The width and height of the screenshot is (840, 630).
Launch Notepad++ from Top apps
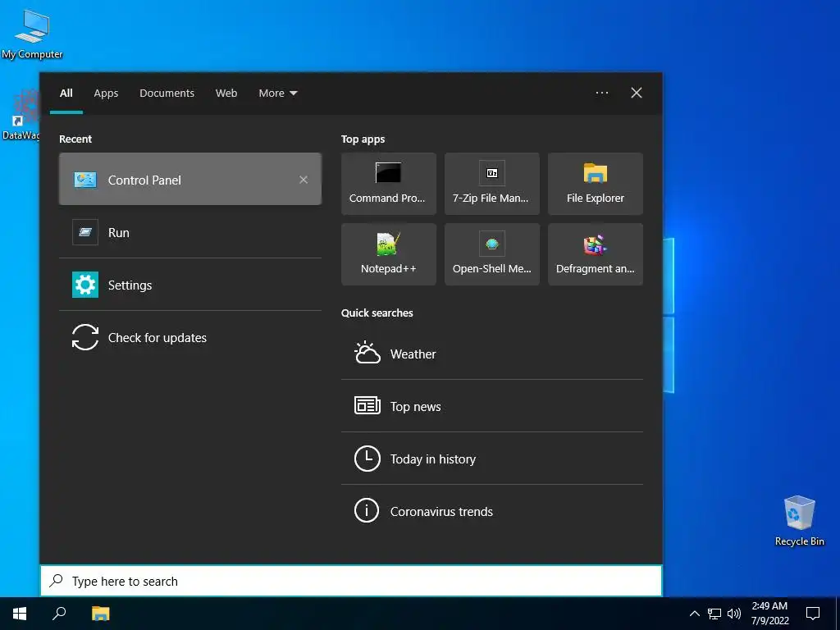(388, 254)
